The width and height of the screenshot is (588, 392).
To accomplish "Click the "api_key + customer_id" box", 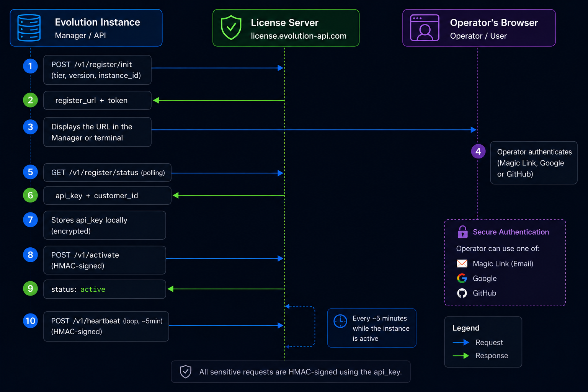I will pyautogui.click(x=107, y=196).
